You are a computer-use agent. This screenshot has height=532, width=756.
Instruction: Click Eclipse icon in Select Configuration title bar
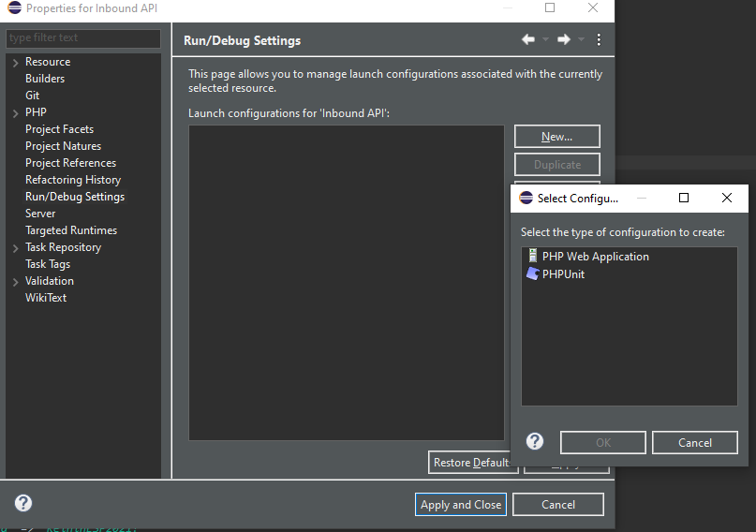pyautogui.click(x=526, y=198)
